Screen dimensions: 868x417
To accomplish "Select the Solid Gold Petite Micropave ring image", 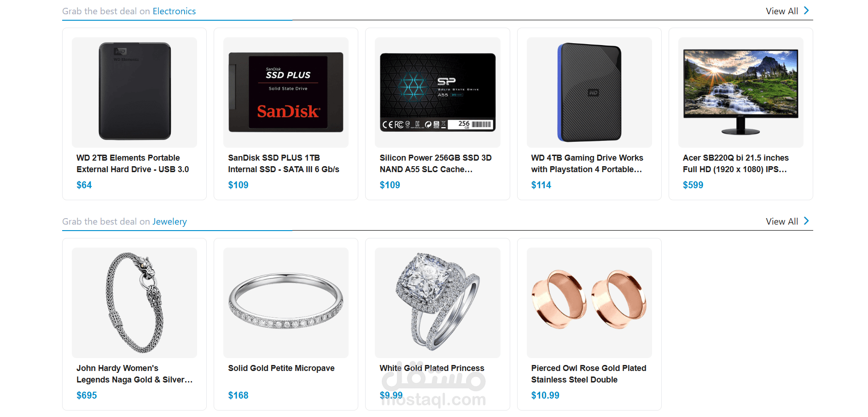I will [x=286, y=302].
